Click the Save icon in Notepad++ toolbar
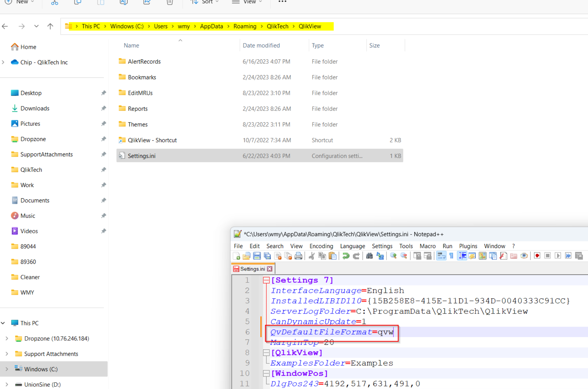 tap(257, 256)
